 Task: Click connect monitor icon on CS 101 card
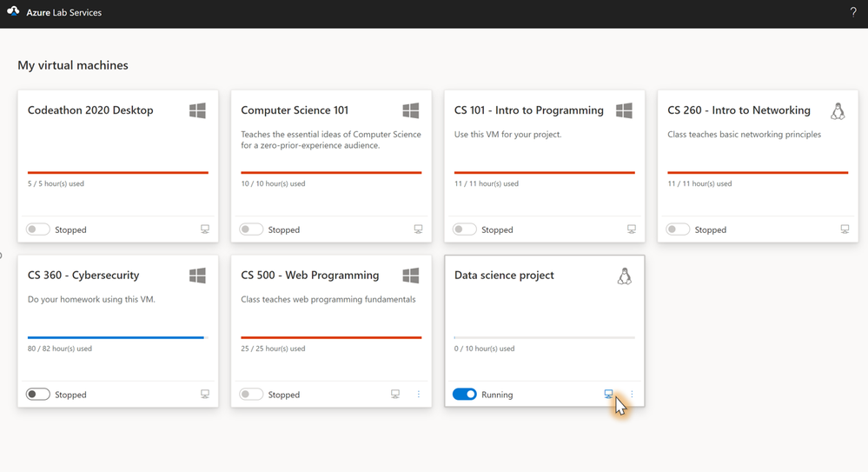pos(632,229)
